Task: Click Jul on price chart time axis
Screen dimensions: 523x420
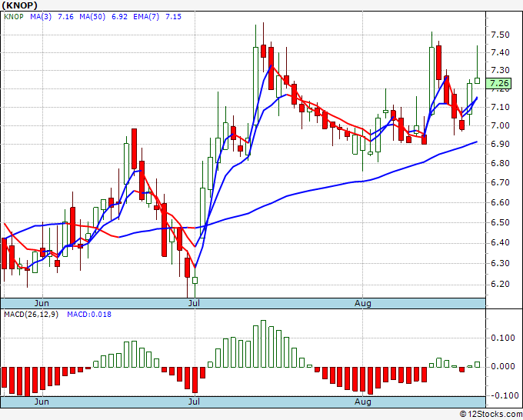Action: [x=194, y=303]
